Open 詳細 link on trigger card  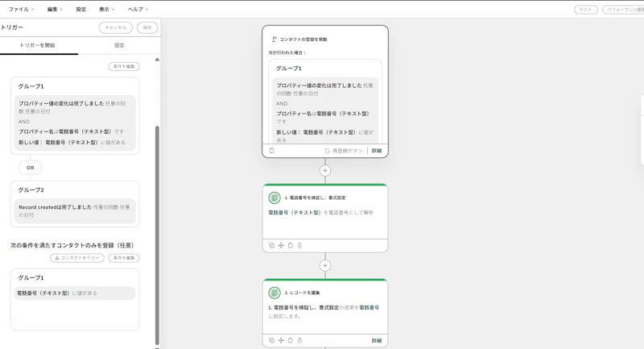pyautogui.click(x=377, y=151)
